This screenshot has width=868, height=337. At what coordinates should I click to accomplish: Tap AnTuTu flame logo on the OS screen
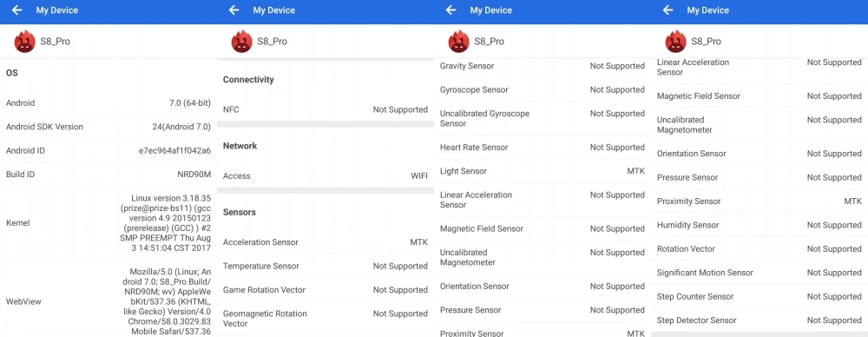coord(25,42)
